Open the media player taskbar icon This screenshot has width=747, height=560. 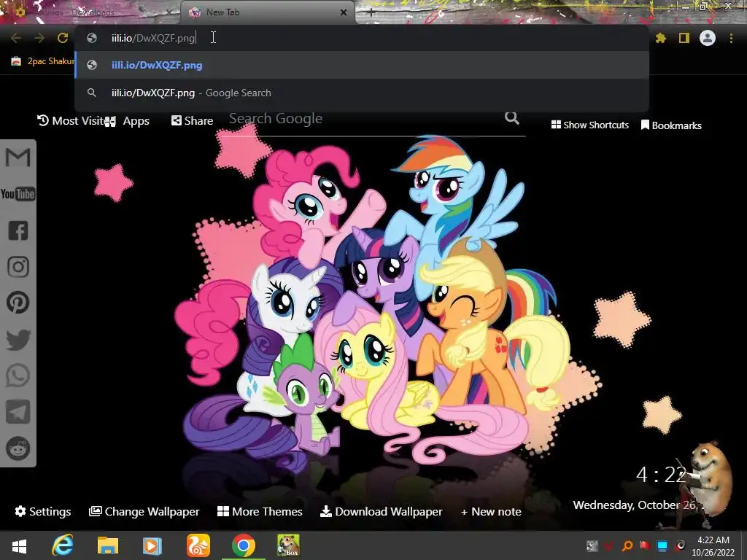click(x=152, y=545)
